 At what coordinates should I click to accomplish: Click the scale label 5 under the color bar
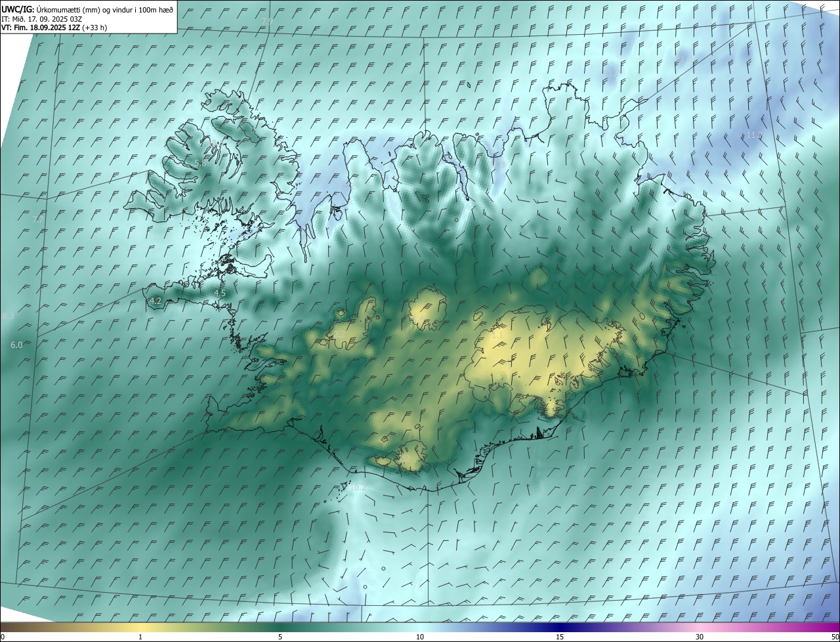pyautogui.click(x=280, y=637)
